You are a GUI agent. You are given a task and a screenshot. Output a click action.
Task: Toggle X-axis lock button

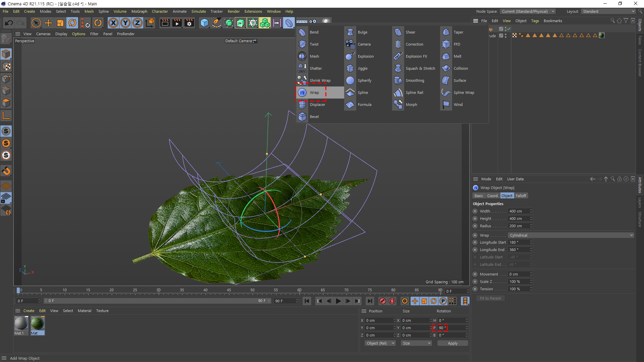[113, 23]
